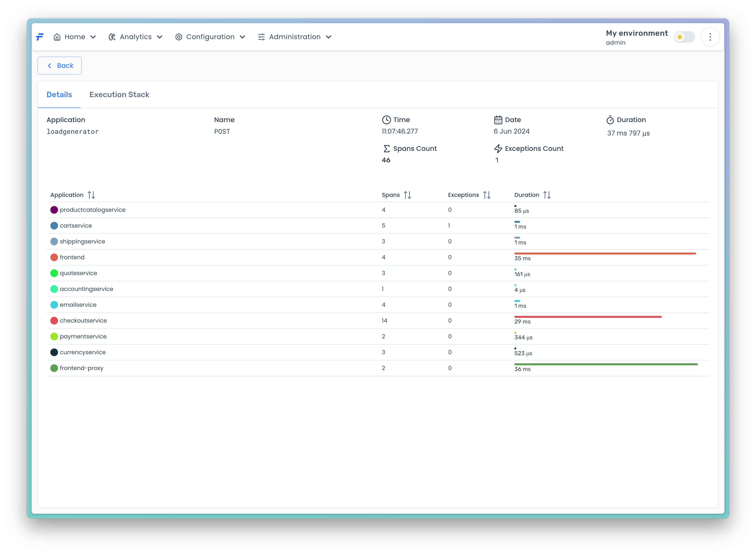Click the Administration sliders icon
Screen dimensions: 756x554
point(261,37)
